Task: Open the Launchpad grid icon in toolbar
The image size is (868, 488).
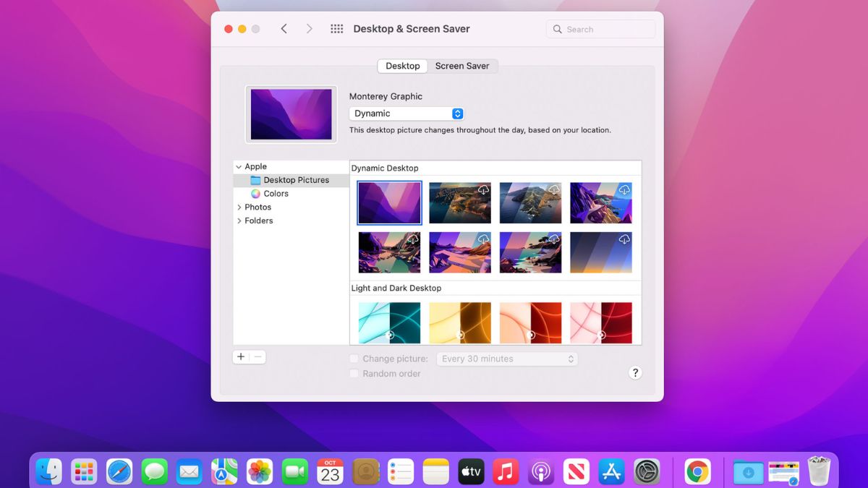Action: pyautogui.click(x=336, y=28)
